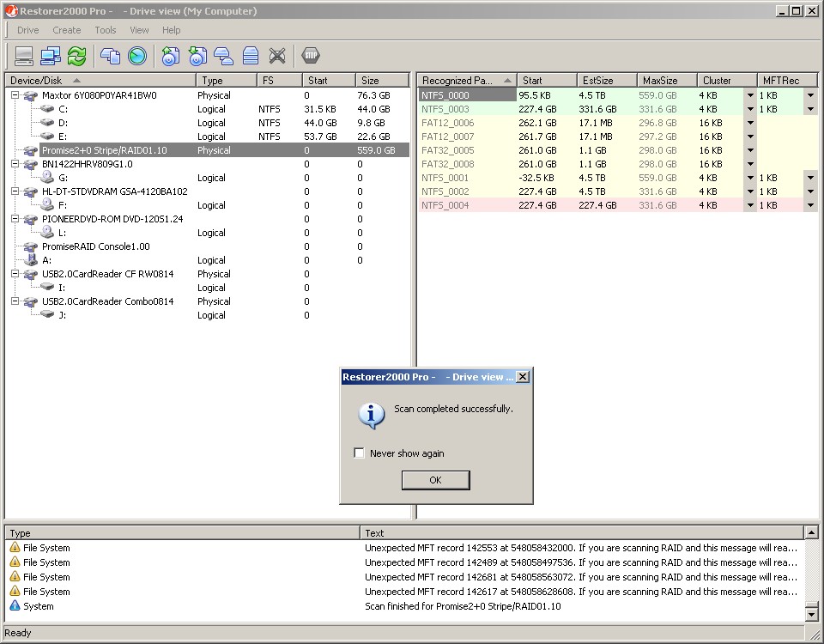Open MFTRec dropdown in NTFS_0000 row
This screenshot has width=824, height=644.
tap(810, 95)
